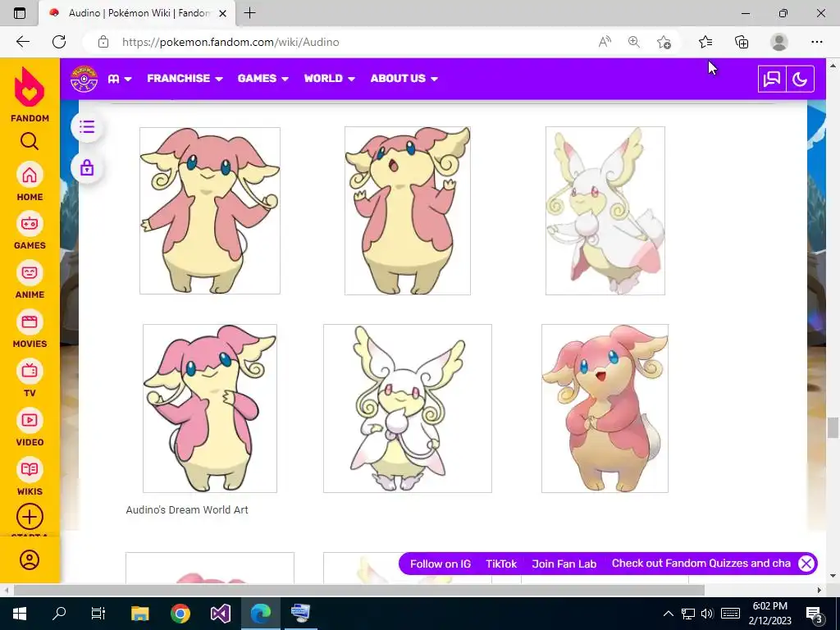The height and width of the screenshot is (630, 840).
Task: Open the VIDEO section in sidebar
Action: pyautogui.click(x=30, y=427)
